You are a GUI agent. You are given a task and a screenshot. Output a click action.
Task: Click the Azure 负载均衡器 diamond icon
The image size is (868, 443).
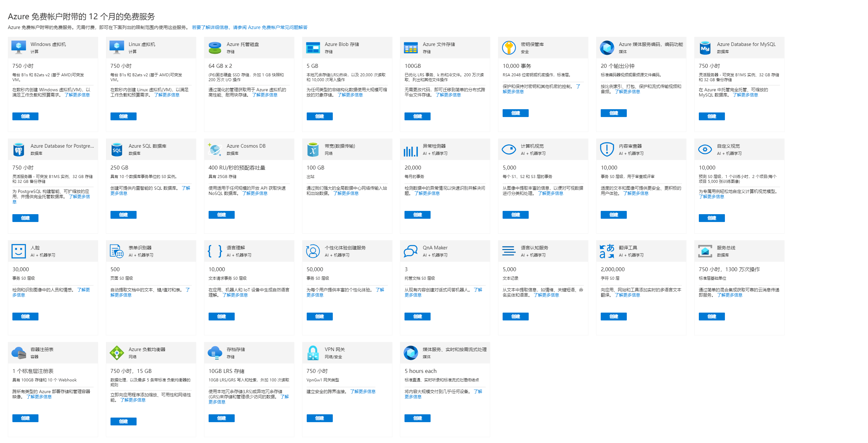tap(117, 353)
